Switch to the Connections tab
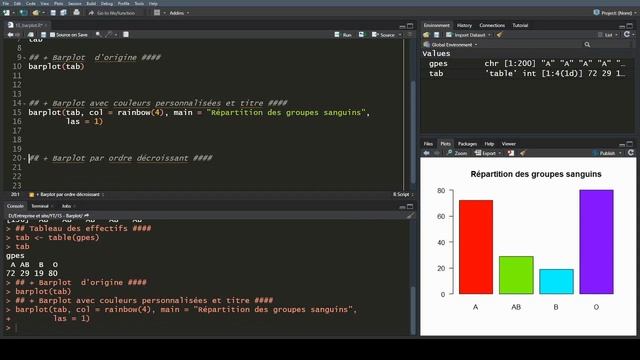Image resolution: width=640 pixels, height=360 pixels. 492,25
